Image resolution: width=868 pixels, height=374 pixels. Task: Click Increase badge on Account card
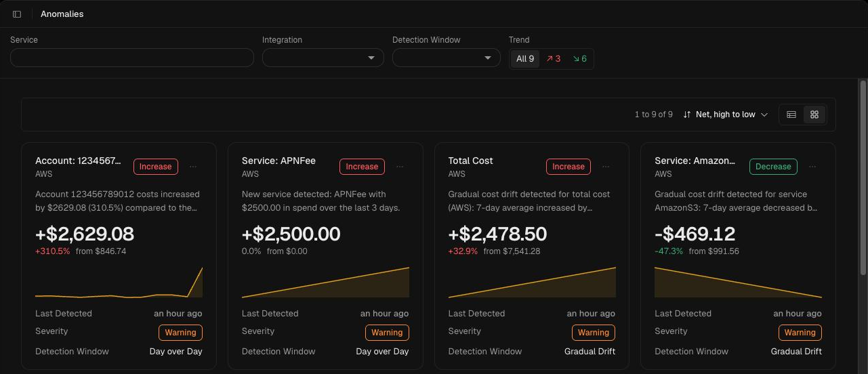pyautogui.click(x=156, y=167)
